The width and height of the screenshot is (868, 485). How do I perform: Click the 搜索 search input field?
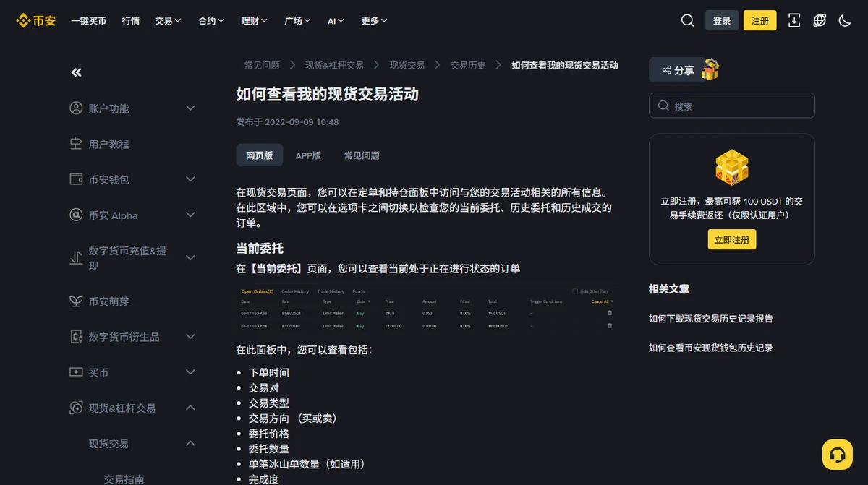(732, 106)
